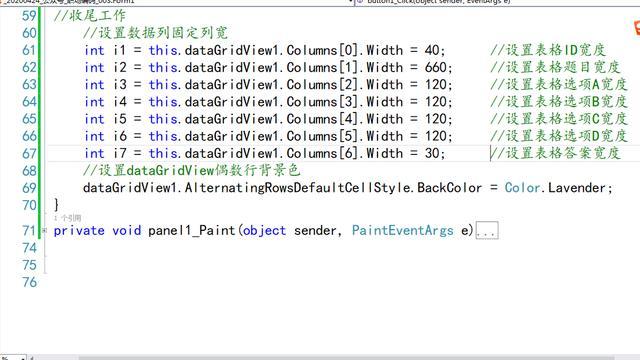Click the comment on line 59
Viewport: 640px width, 360px height.
pos(89,16)
